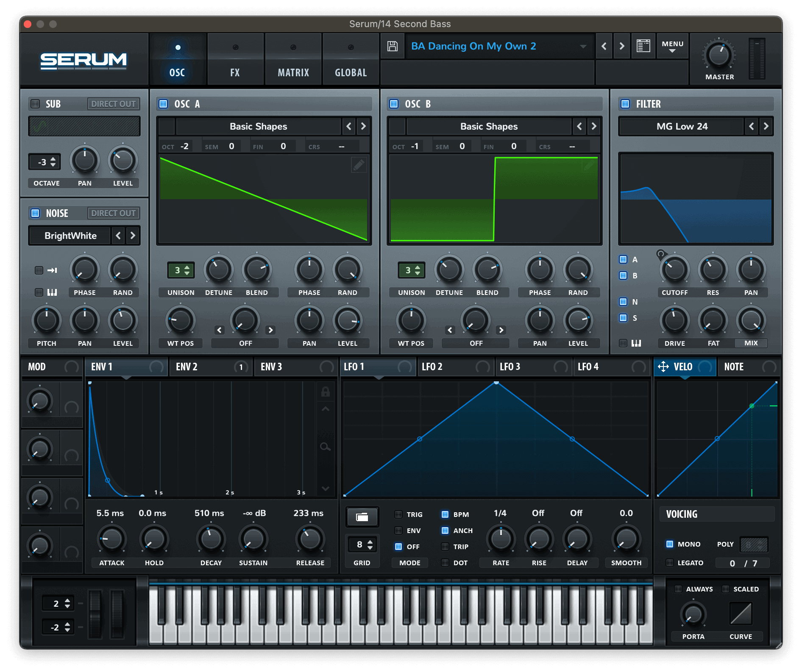Click the envelope zoom magnifier icon
802x672 pixels.
pyautogui.click(x=325, y=447)
